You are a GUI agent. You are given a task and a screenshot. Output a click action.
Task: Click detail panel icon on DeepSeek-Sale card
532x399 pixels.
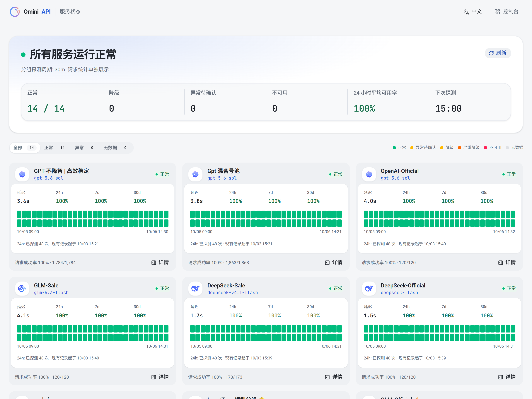327,377
